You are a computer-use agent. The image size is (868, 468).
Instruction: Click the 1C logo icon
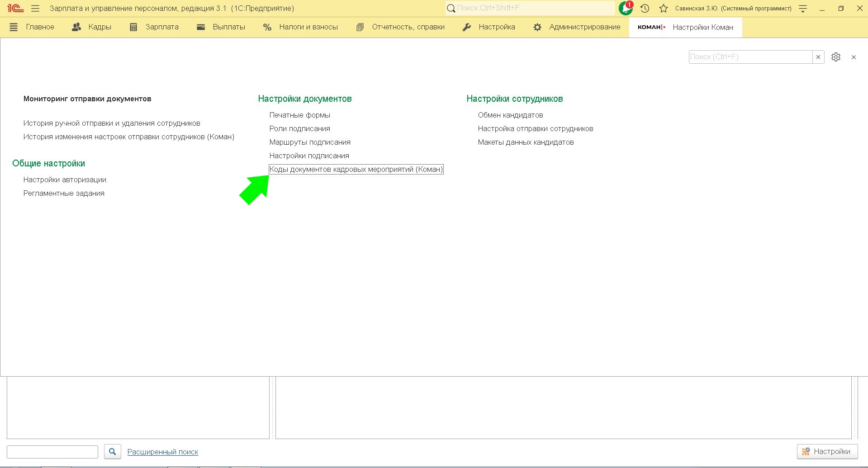(x=15, y=8)
